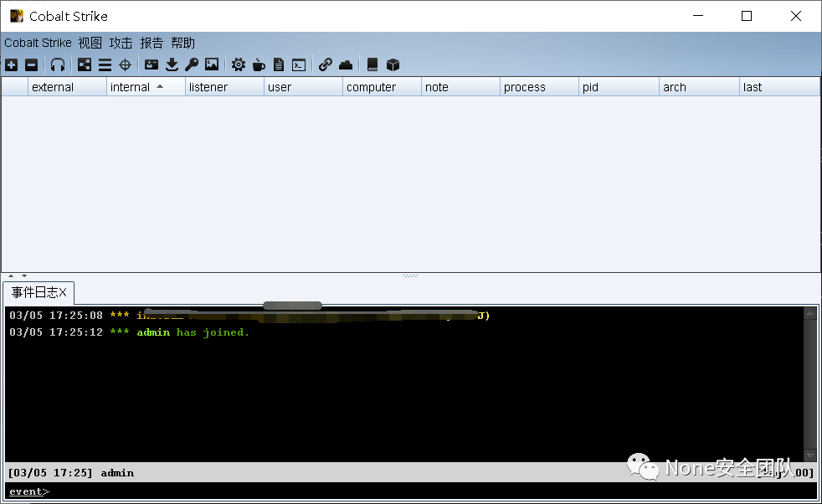Viewport: 822px width, 504px height.
Task: Click the Connect to team server plus icon
Action: 12,65
